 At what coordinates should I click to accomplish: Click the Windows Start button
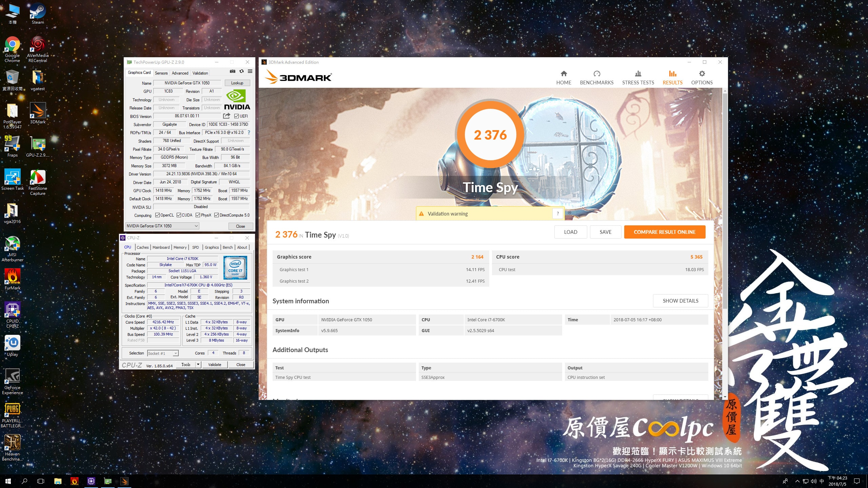tap(8, 481)
